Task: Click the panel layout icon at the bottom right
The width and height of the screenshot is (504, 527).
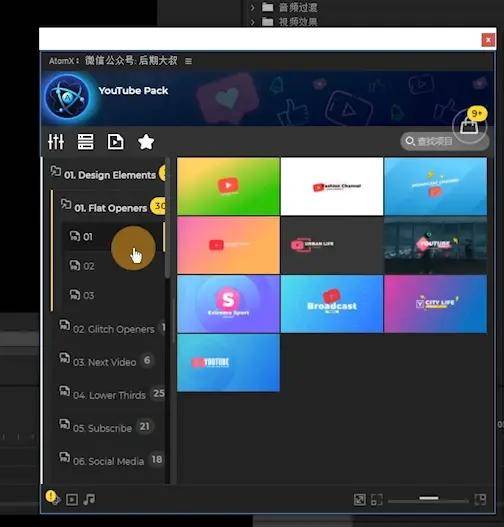Action: click(x=480, y=500)
